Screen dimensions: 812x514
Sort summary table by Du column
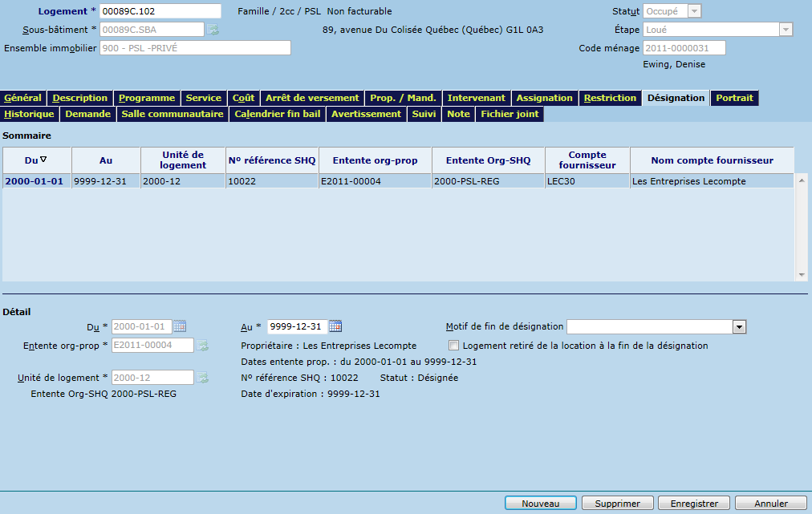pyautogui.click(x=36, y=160)
